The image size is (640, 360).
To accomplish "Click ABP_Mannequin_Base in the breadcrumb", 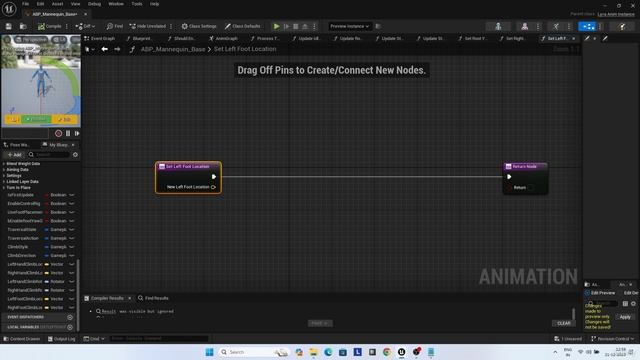I will pyautogui.click(x=173, y=49).
